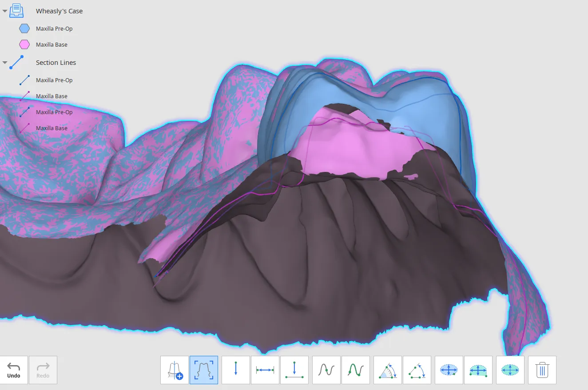Screen dimensions: 588x390
Task: Select second Maxilla Pre-Op under Section Lines
Action: click(54, 112)
